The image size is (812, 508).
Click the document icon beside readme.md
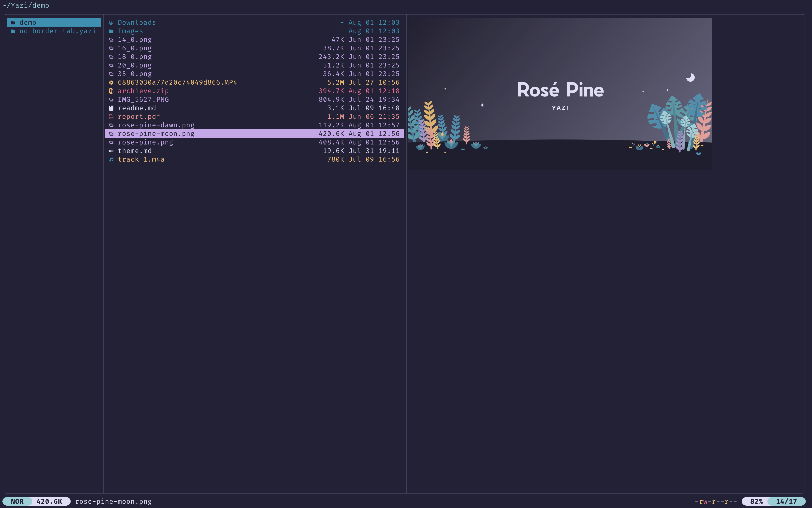111,108
